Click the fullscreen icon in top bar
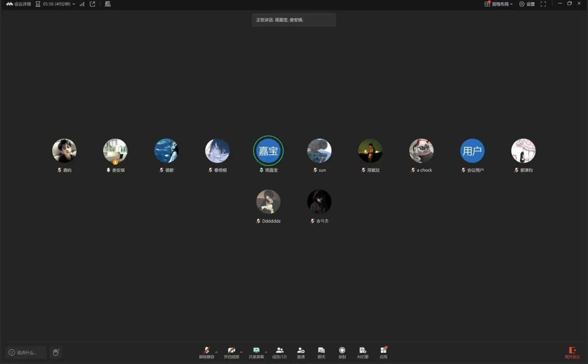Screen dimensions: 588x364 tap(543, 4)
